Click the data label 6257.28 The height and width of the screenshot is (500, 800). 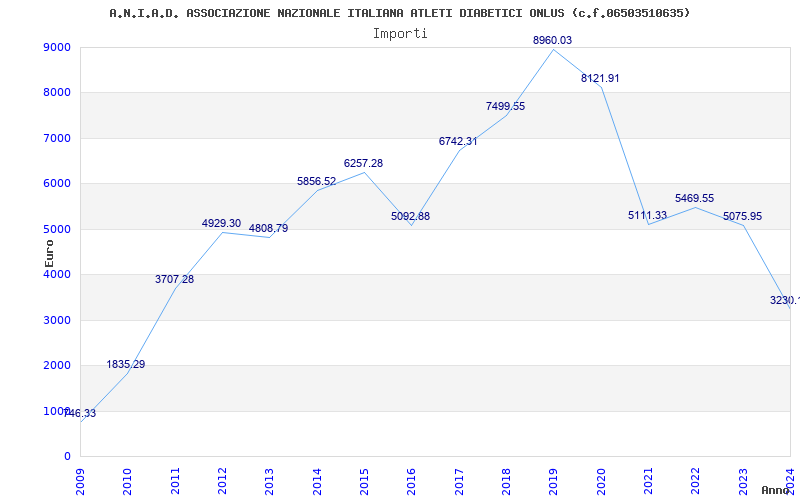point(363,163)
